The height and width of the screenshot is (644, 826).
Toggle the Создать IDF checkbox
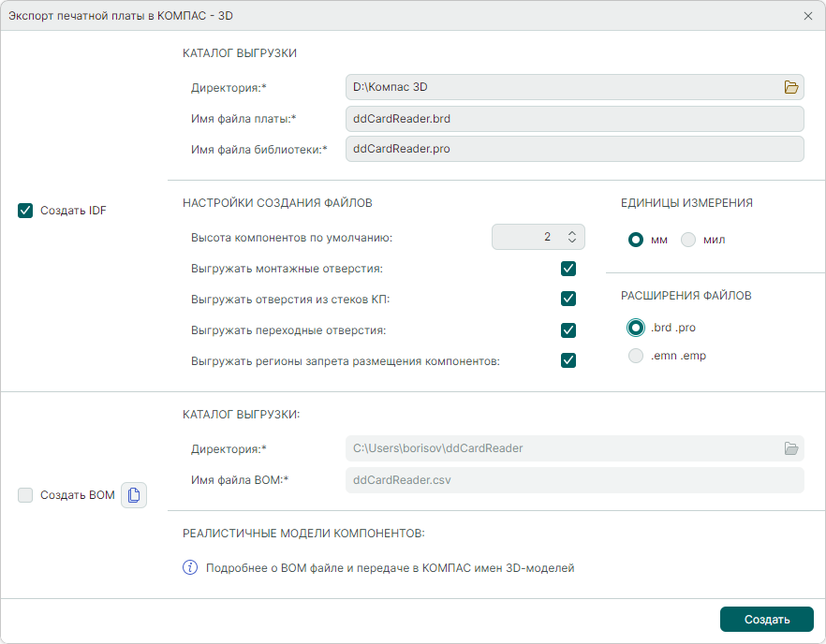25,211
